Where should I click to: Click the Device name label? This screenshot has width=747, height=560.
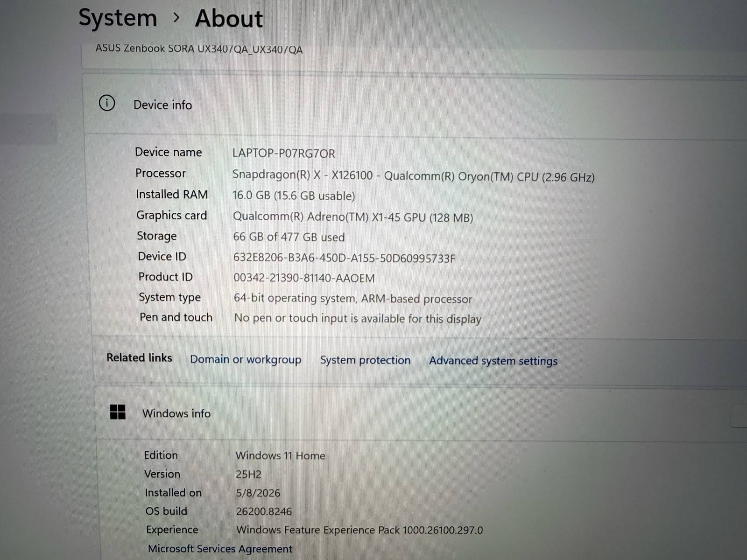[x=169, y=152]
